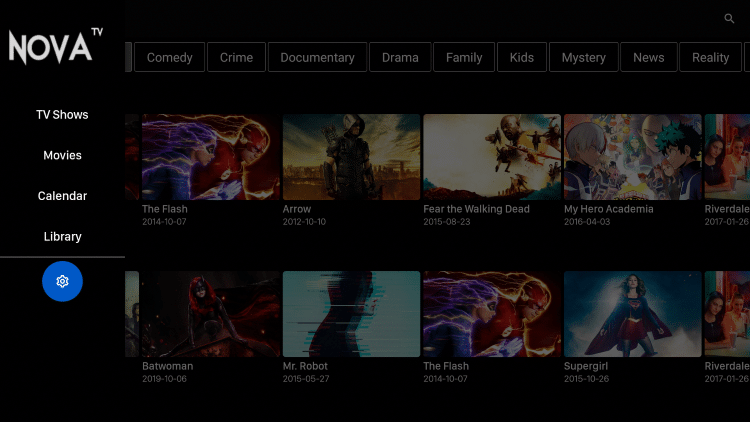
Task: Filter shows by News
Action: point(649,57)
